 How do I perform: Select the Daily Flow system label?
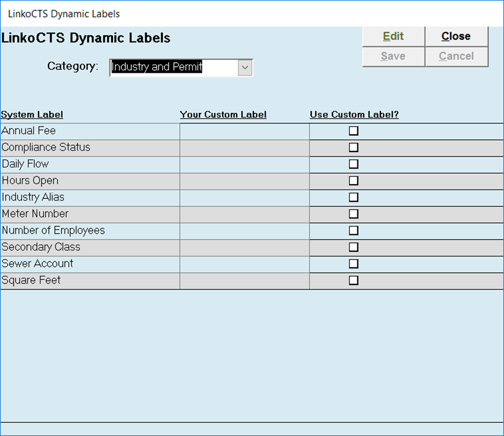(25, 164)
